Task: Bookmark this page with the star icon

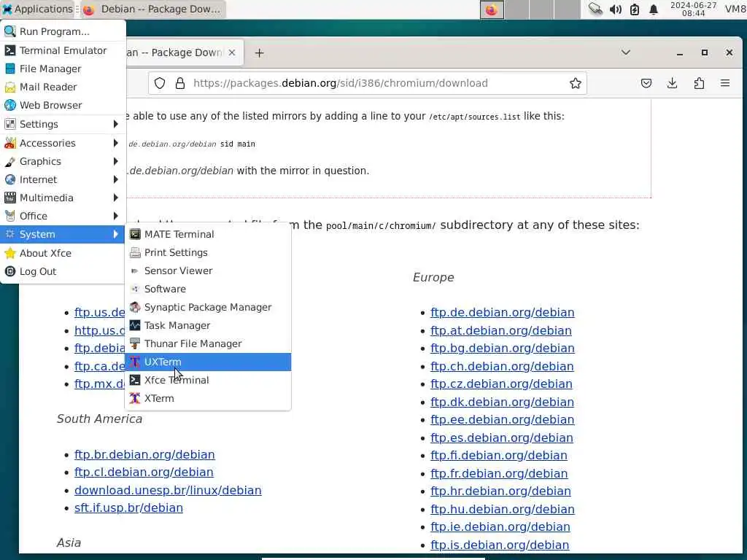Action: coord(576,83)
